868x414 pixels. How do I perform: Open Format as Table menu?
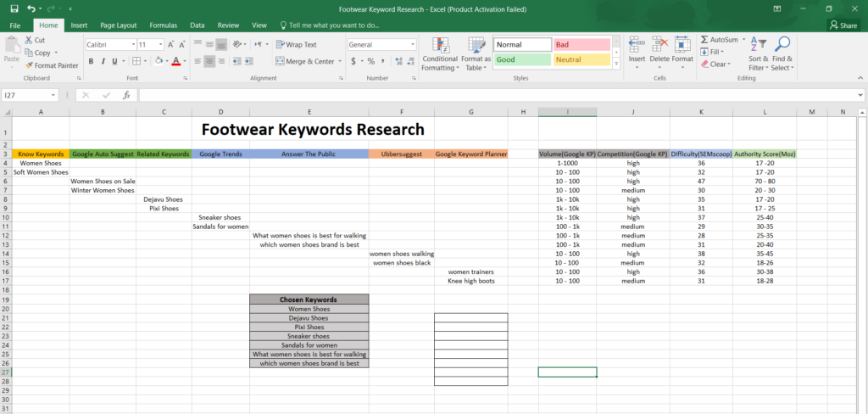click(476, 53)
